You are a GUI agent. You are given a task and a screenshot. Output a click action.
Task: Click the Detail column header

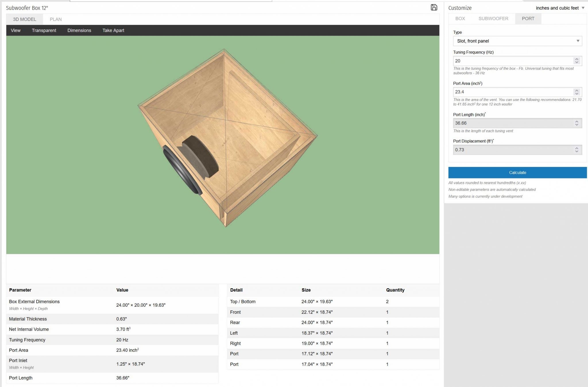click(236, 290)
